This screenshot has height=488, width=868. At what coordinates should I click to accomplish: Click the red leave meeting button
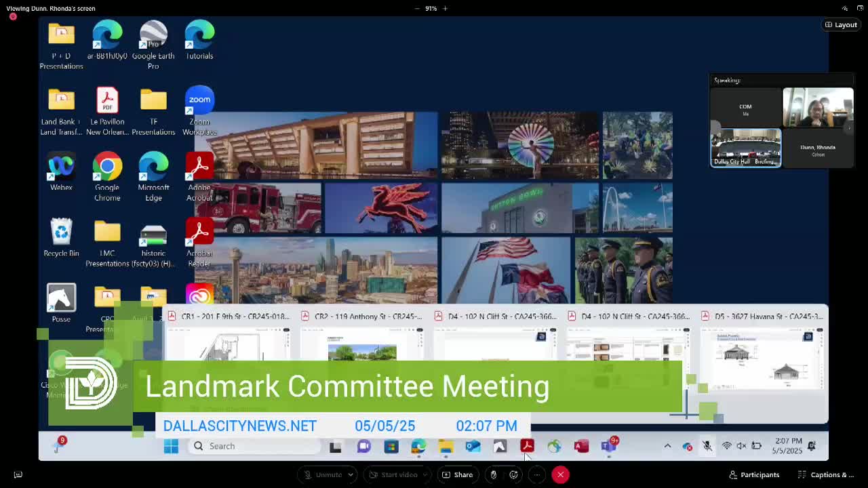click(560, 474)
